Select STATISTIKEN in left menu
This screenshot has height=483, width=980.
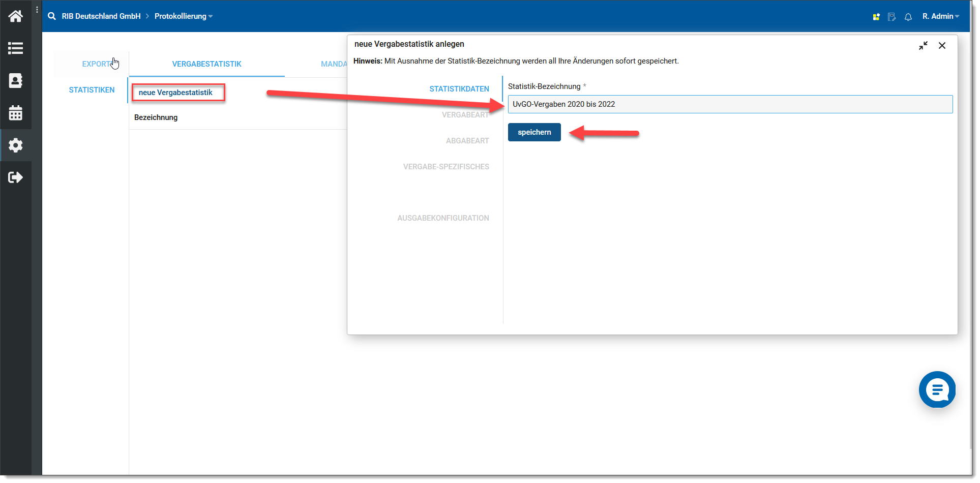[x=92, y=90]
